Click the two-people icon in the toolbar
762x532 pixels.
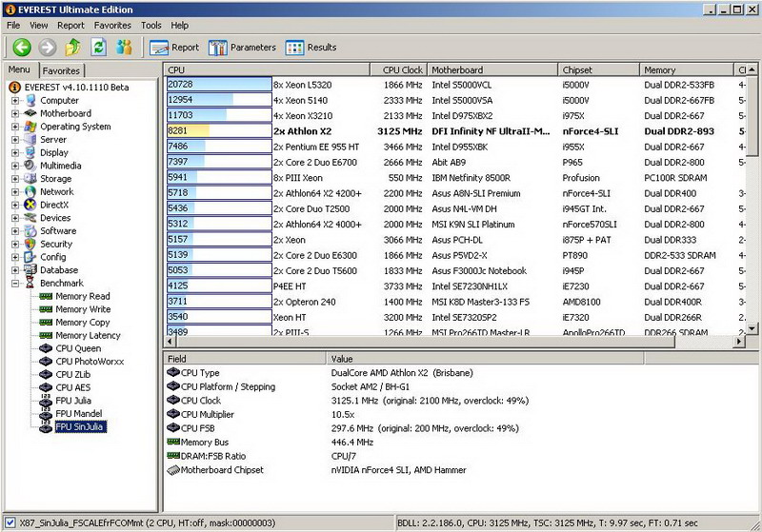(x=124, y=47)
